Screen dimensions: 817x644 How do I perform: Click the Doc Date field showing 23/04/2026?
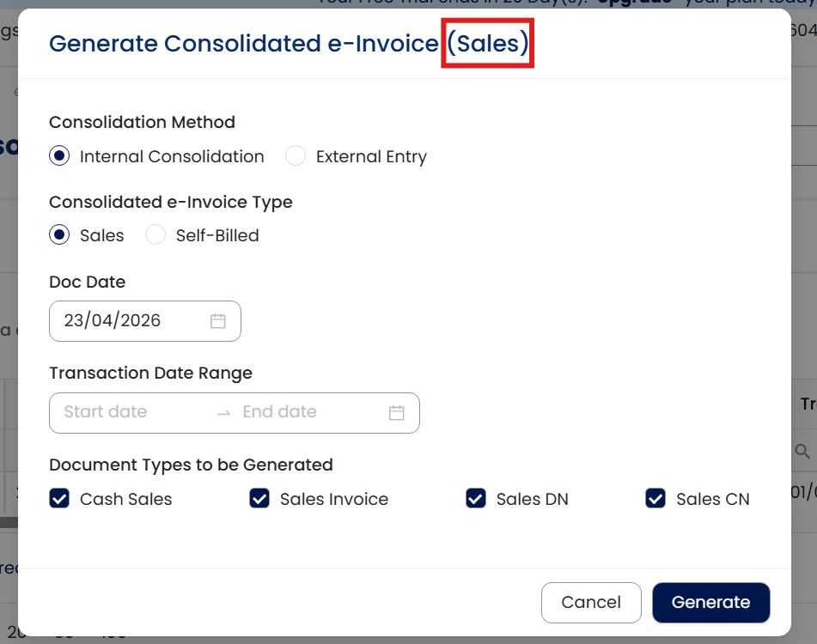120,321
